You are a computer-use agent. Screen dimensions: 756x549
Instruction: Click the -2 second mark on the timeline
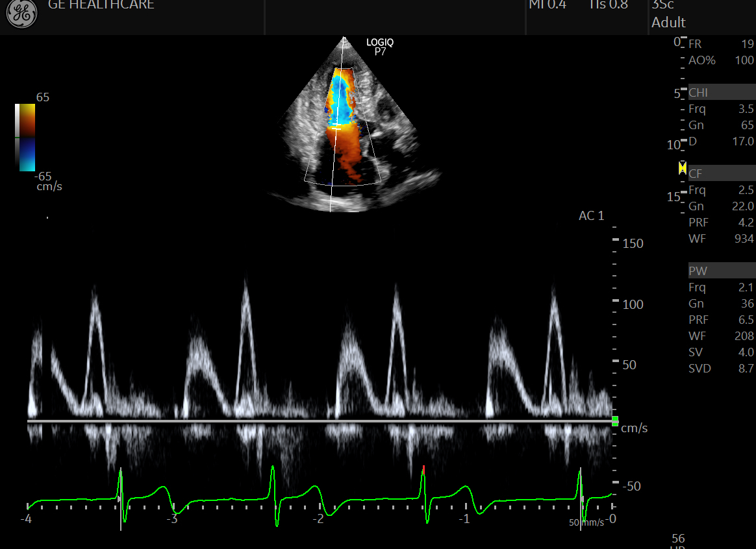tap(318, 519)
